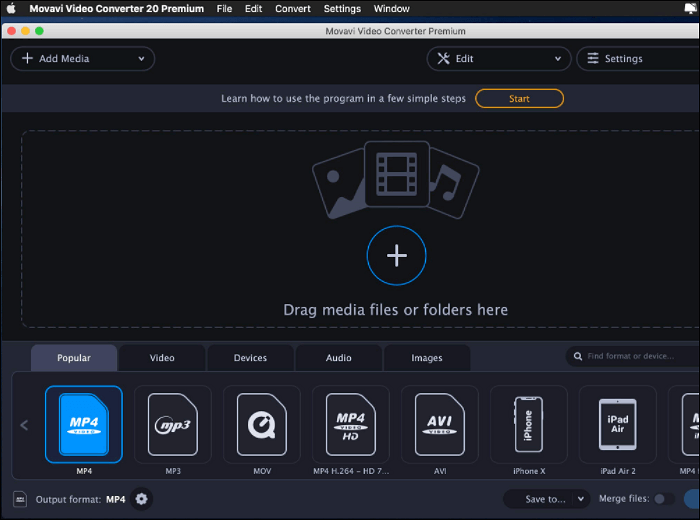This screenshot has height=520, width=700.
Task: Open the Images format tab
Action: point(427,358)
